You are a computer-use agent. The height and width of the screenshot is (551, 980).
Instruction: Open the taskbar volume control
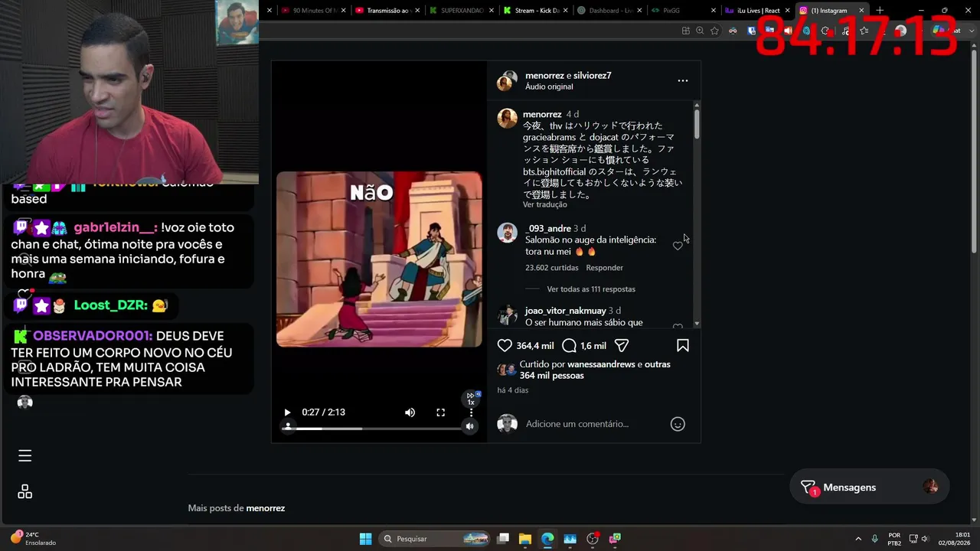point(925,539)
